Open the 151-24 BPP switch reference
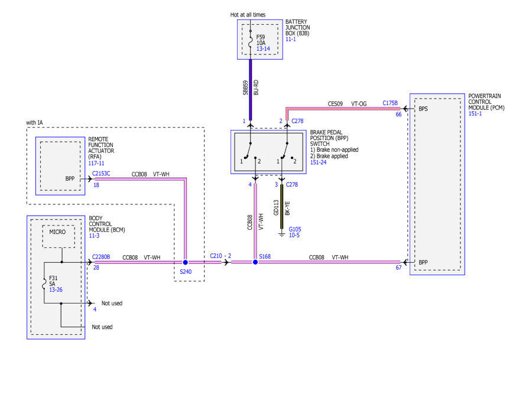The width and height of the screenshot is (532, 411). point(318,162)
